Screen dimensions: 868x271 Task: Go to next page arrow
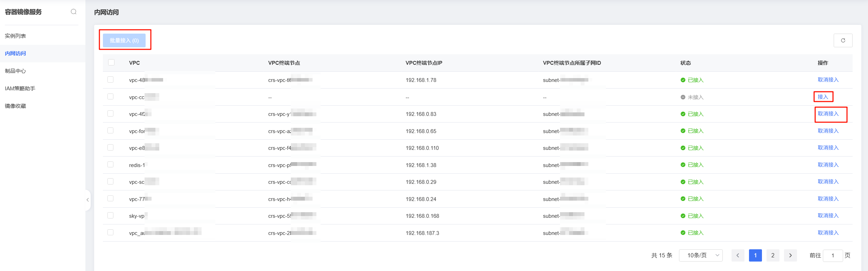(x=790, y=256)
